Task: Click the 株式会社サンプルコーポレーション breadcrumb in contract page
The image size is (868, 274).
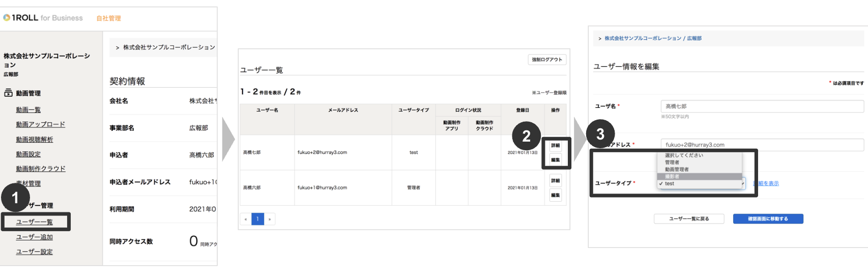Action: click(169, 47)
